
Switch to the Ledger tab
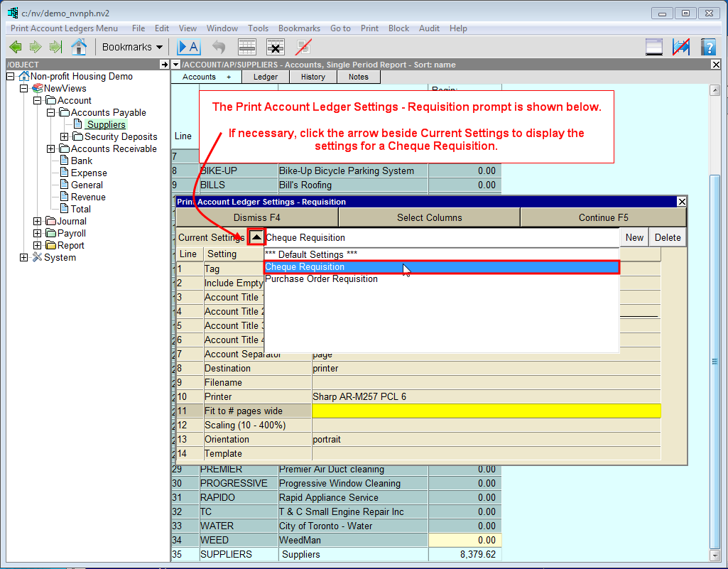click(266, 77)
